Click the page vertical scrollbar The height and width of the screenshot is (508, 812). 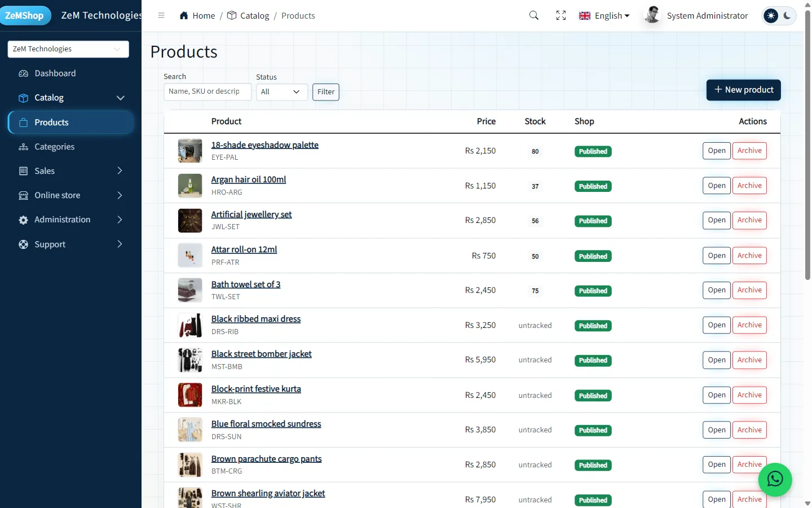(x=807, y=144)
